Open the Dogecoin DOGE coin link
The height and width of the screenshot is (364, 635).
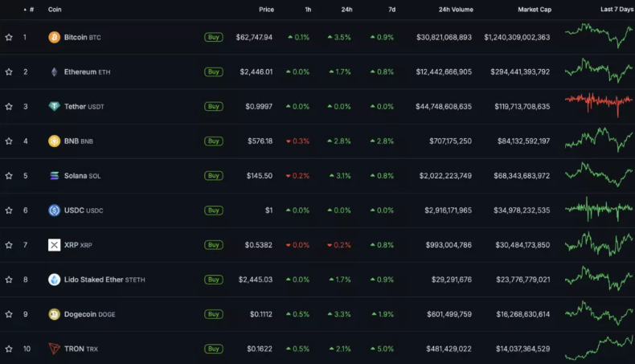[x=89, y=314]
